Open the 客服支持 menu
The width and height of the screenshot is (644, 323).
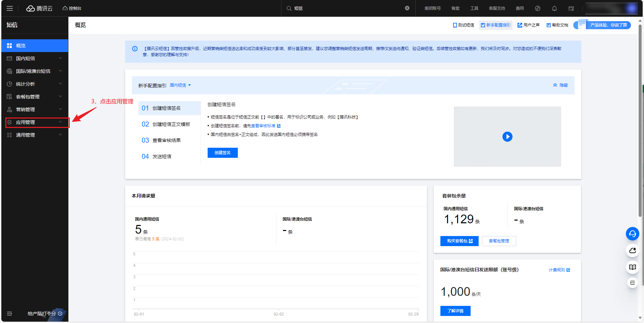[x=497, y=8]
